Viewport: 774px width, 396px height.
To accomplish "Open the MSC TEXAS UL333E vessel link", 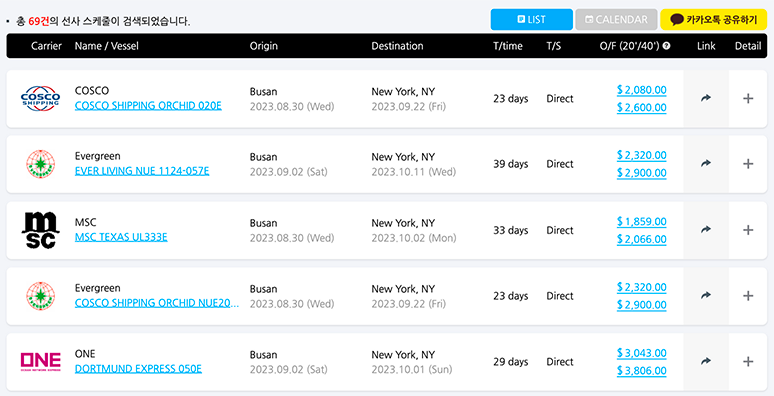I will [x=121, y=237].
